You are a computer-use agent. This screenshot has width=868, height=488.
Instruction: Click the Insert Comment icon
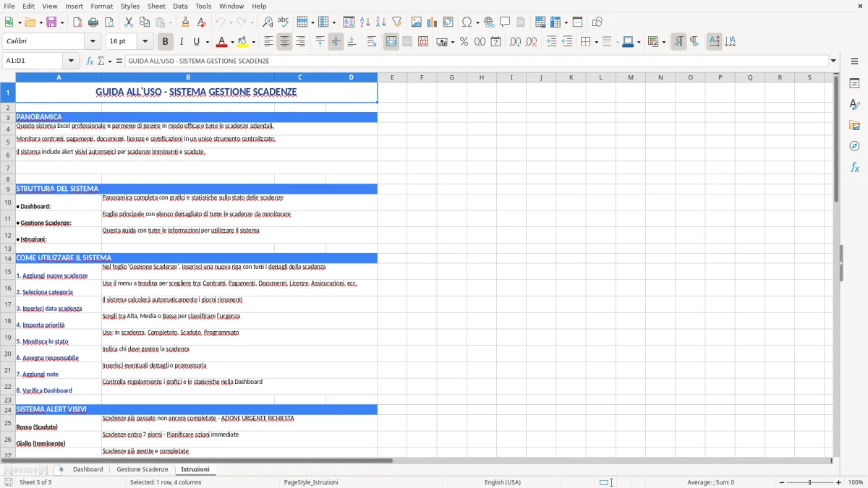point(506,22)
